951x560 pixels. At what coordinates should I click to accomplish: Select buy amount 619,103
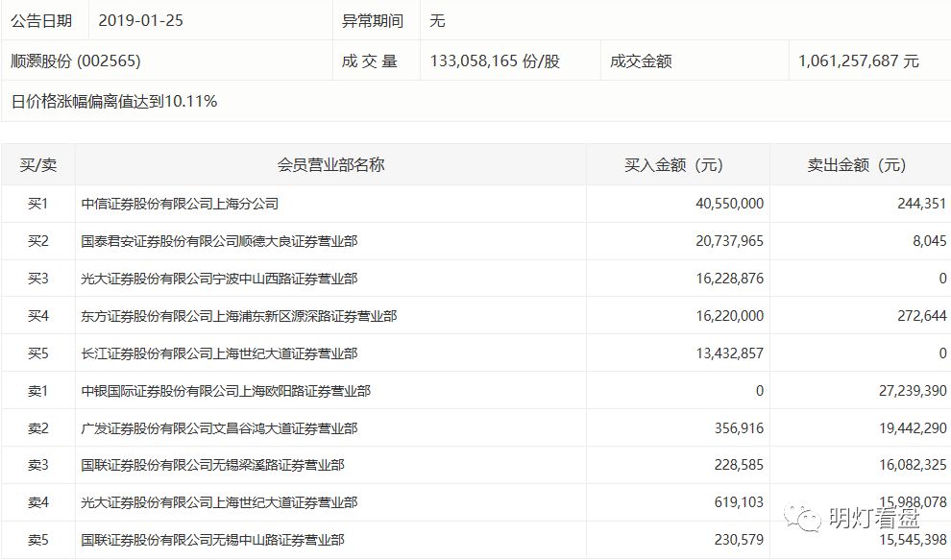pyautogui.click(x=739, y=503)
